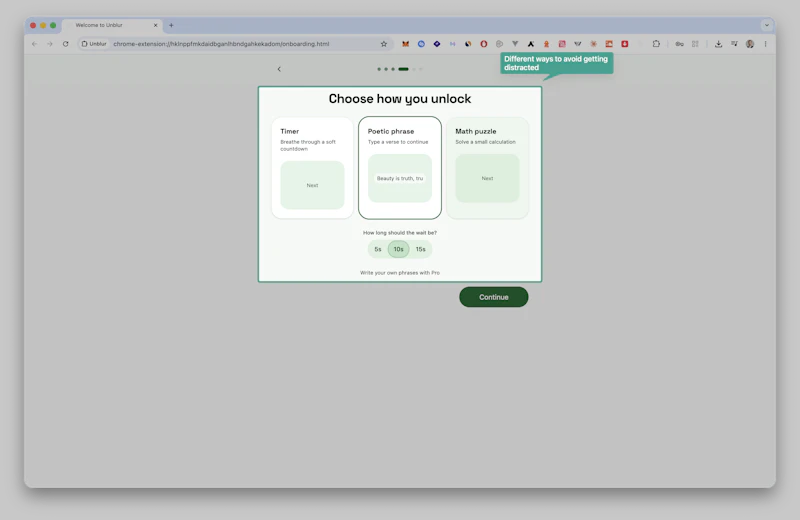
Task: Click Next in the Math puzzle preview
Action: [487, 179]
